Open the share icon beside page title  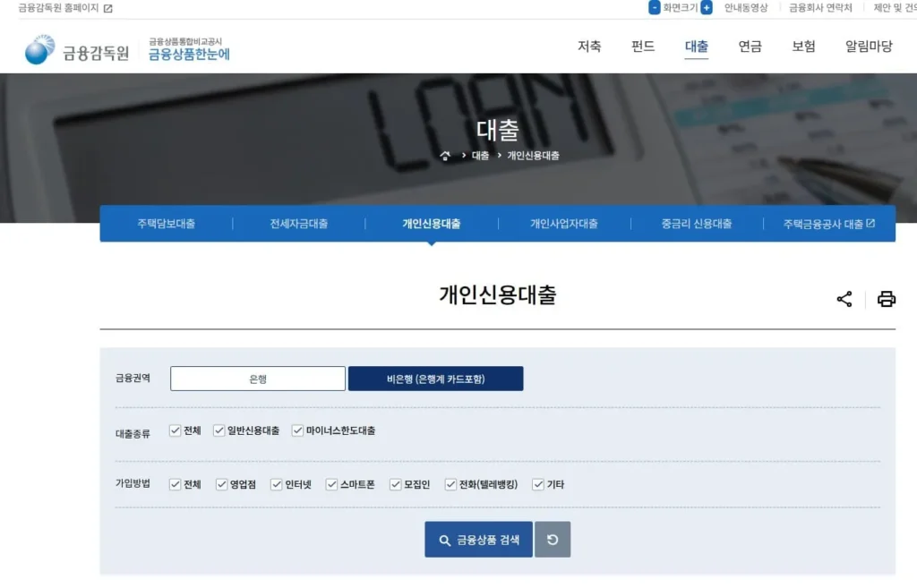(844, 299)
